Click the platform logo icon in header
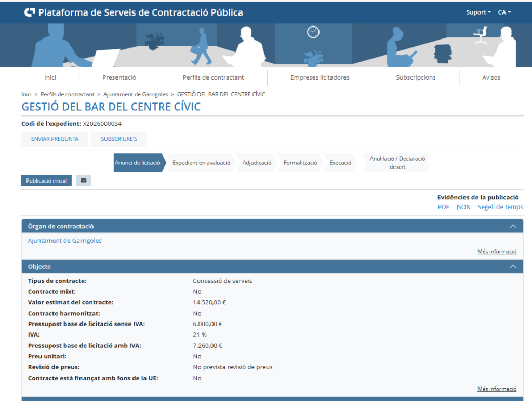The width and height of the screenshot is (532, 401). (x=30, y=12)
